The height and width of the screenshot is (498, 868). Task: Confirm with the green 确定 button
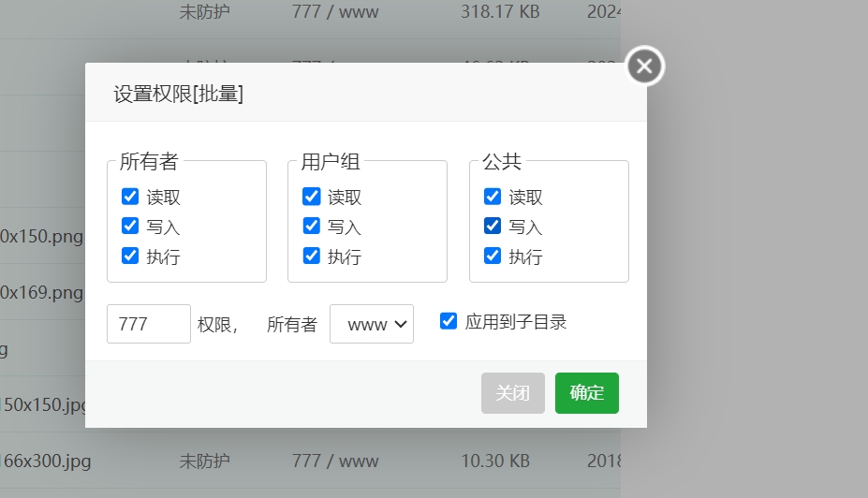click(x=586, y=393)
